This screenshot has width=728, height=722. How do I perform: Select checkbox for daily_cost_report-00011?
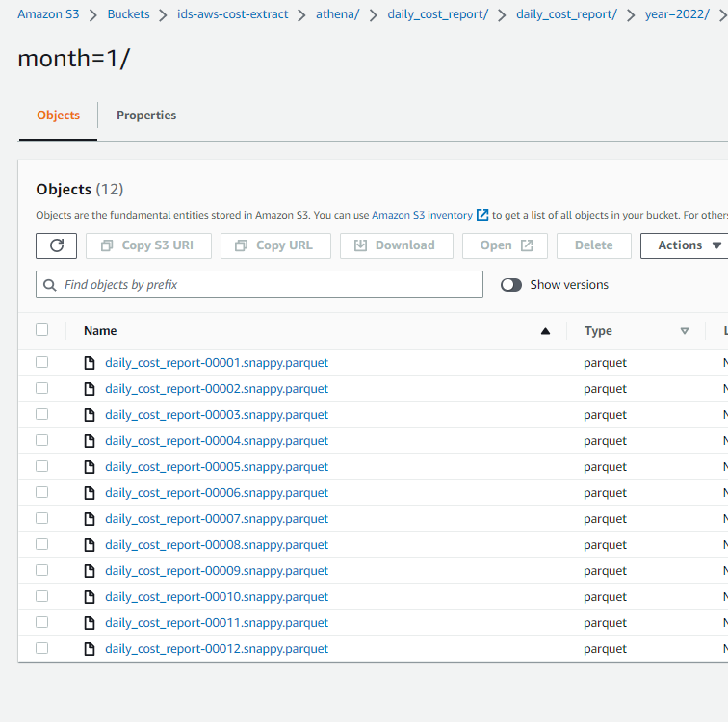click(x=41, y=622)
